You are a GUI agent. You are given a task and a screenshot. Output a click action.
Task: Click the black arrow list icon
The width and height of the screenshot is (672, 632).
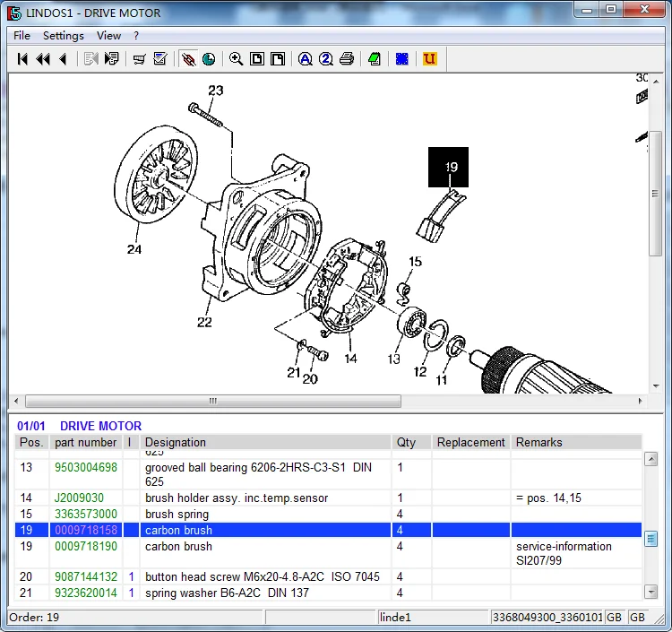coord(111,59)
